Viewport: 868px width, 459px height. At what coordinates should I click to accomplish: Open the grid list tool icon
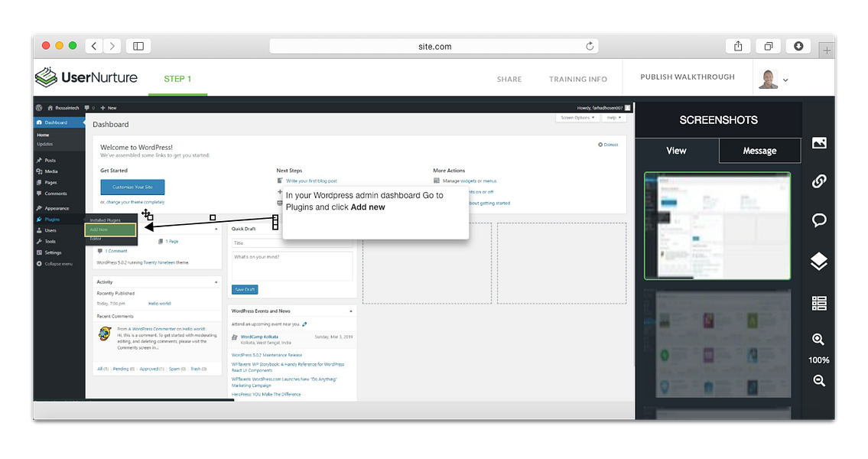[819, 304]
